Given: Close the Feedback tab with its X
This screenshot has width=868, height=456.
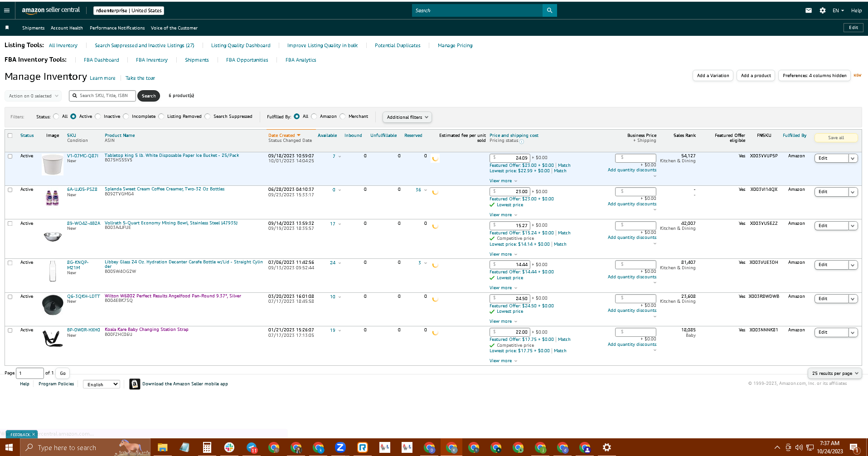Looking at the screenshot, I should pos(34,434).
